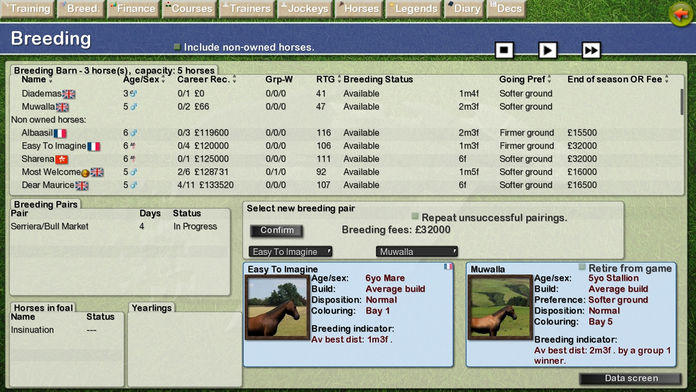Open the Muwalla stallion dropdown
The width and height of the screenshot is (696, 392).
[417, 252]
